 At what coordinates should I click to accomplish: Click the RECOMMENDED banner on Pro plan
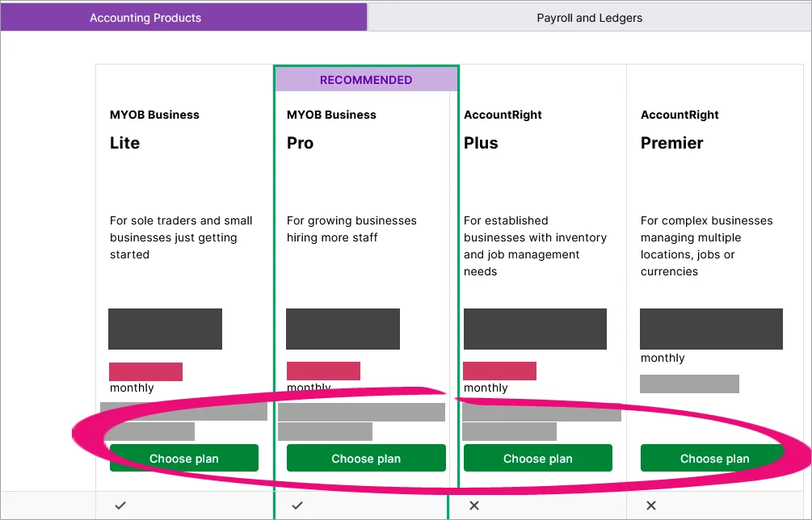point(366,80)
